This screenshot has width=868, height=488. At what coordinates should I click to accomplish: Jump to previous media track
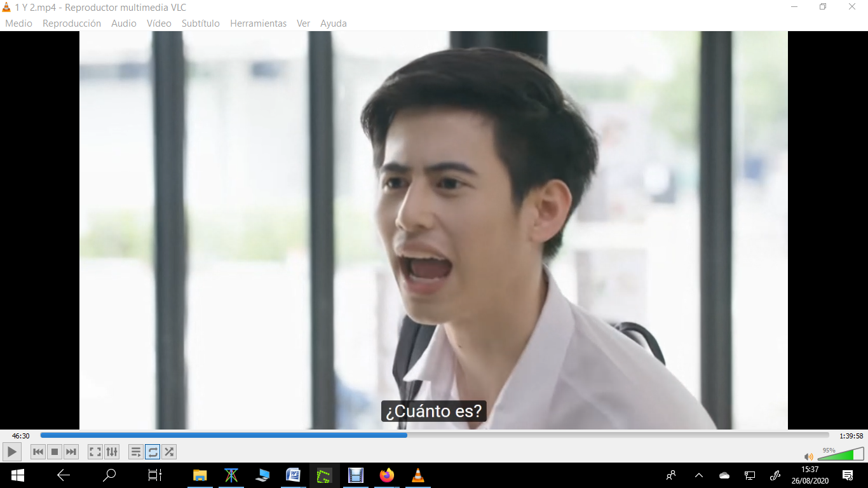(x=38, y=452)
